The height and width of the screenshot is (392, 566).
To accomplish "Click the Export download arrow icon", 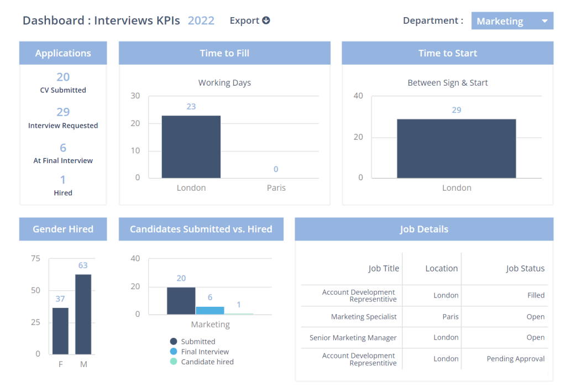I will (266, 20).
